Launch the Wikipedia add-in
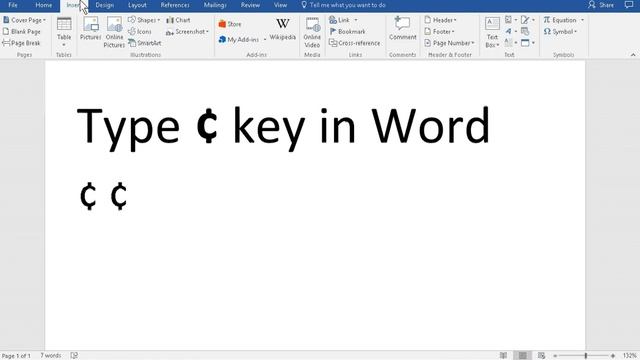The width and height of the screenshot is (640, 360). (x=282, y=29)
